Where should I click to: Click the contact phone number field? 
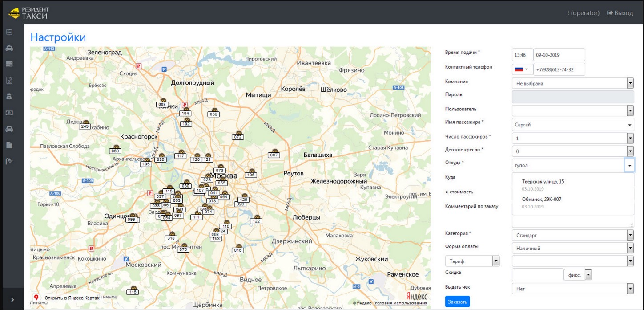[x=559, y=69]
